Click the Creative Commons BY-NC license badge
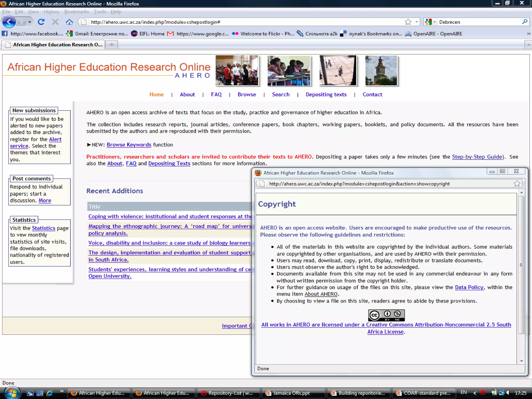 386,315
